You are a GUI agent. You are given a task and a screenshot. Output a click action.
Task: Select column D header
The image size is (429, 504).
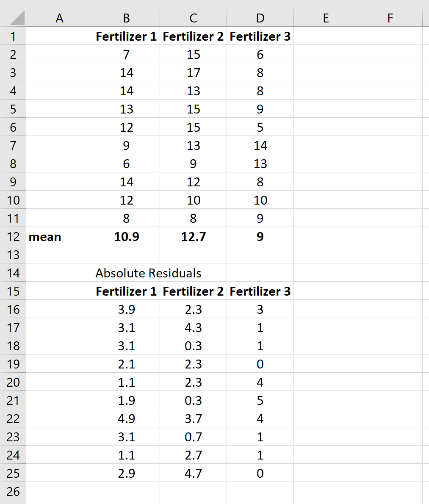point(260,18)
